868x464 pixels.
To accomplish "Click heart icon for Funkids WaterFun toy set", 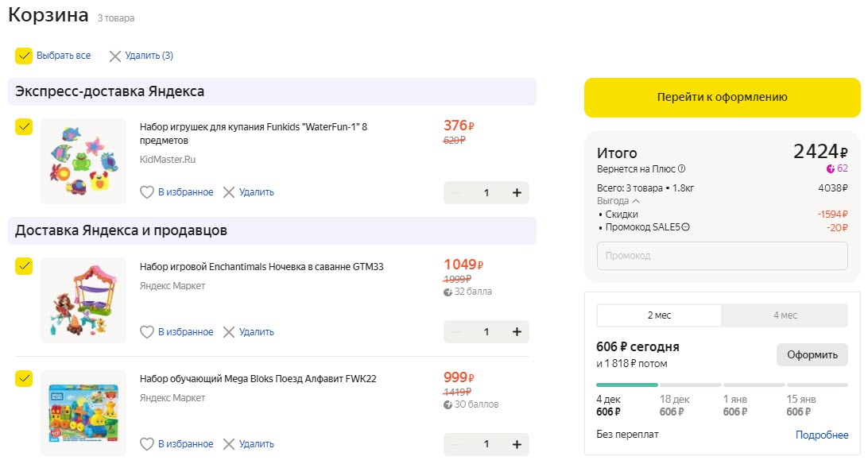I will [x=147, y=192].
